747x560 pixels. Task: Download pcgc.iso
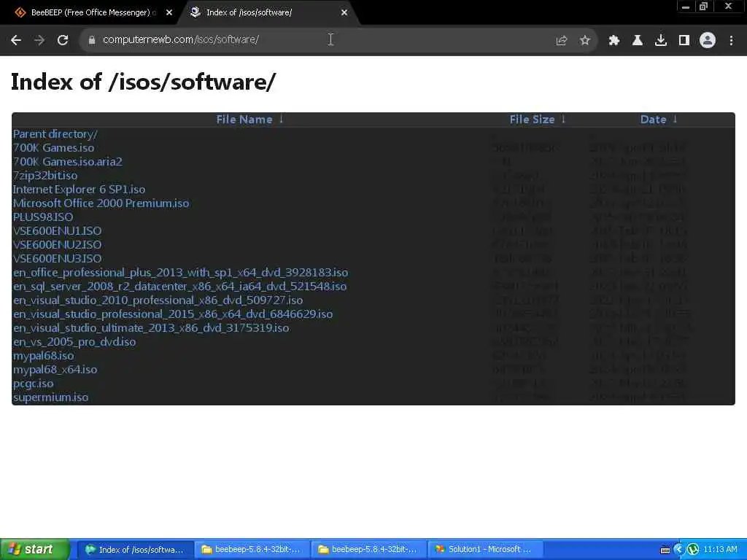(x=34, y=384)
